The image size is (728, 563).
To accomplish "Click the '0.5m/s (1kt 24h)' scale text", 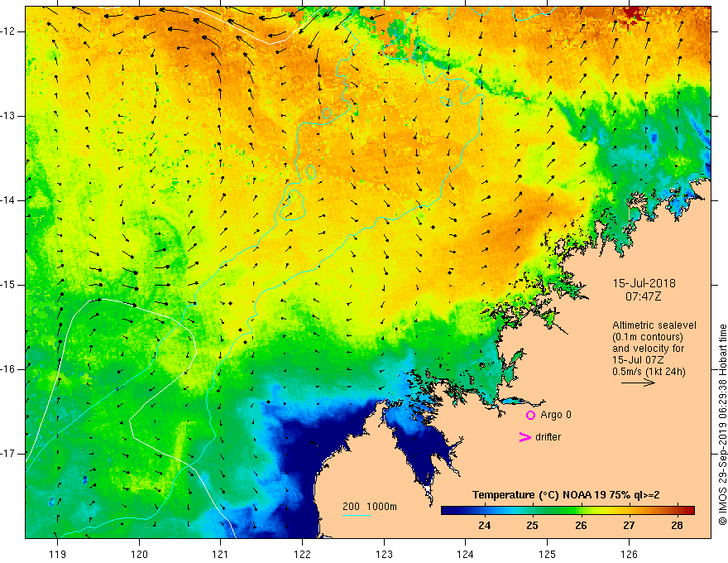I will point(649,372).
